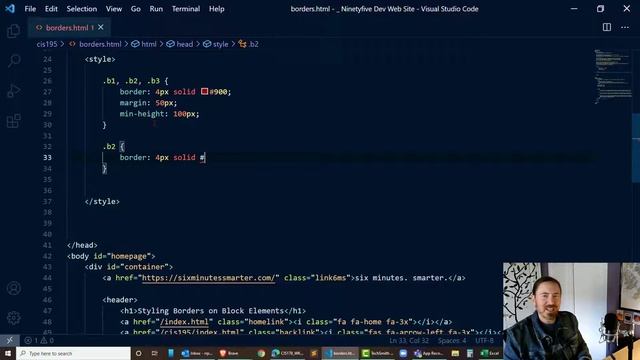Expand the cis195 breadcrumb folder
The width and height of the screenshot is (640, 360).
[47, 44]
